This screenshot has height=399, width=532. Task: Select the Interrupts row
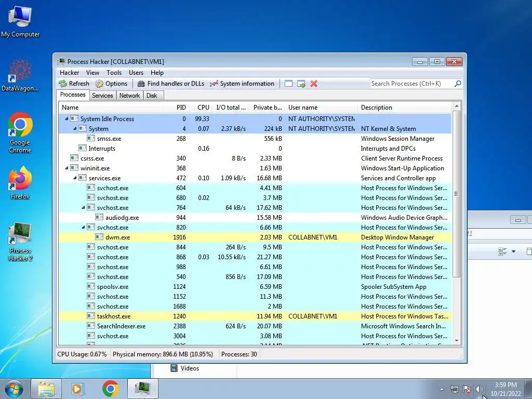[x=255, y=148]
